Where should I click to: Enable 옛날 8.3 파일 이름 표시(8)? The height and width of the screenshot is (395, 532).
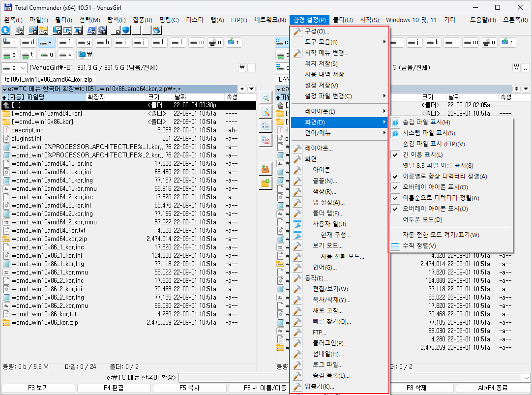click(x=450, y=166)
